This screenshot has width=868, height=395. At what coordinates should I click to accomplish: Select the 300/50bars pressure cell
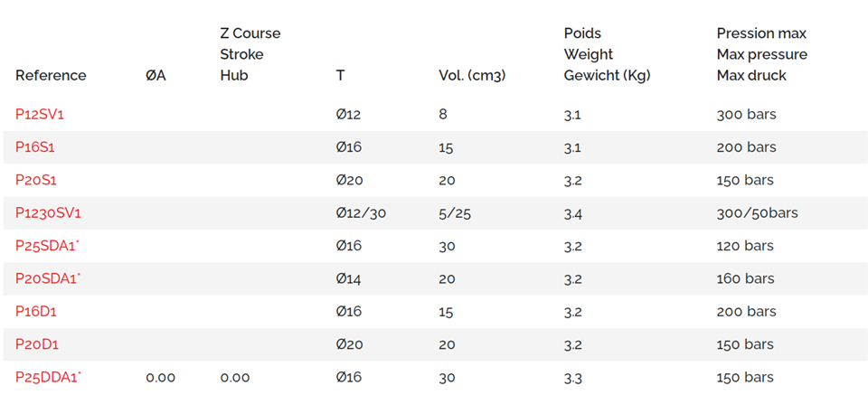[x=758, y=213]
